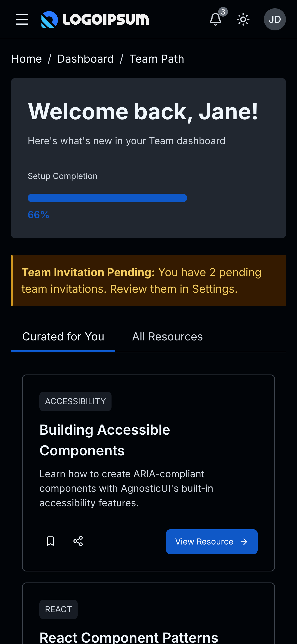The height and width of the screenshot is (644, 297).
Task: Share the Building Accessible Components resource
Action: coord(78,542)
